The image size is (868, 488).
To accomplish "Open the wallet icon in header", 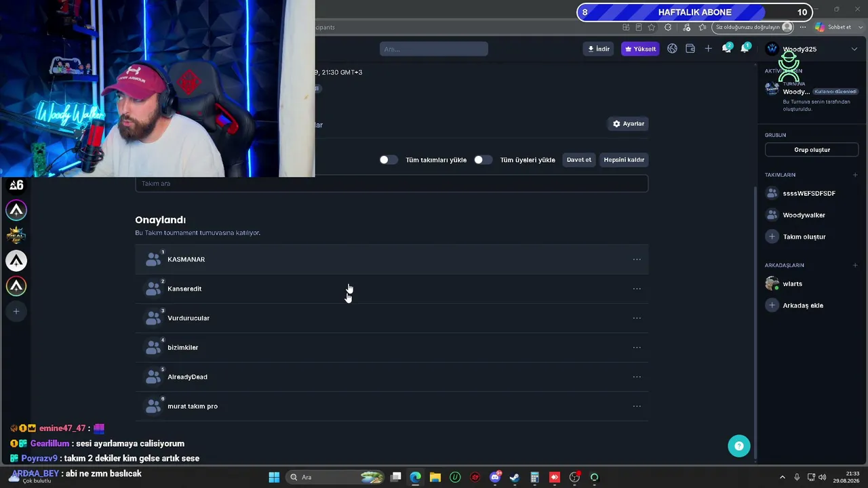I will 690,49.
